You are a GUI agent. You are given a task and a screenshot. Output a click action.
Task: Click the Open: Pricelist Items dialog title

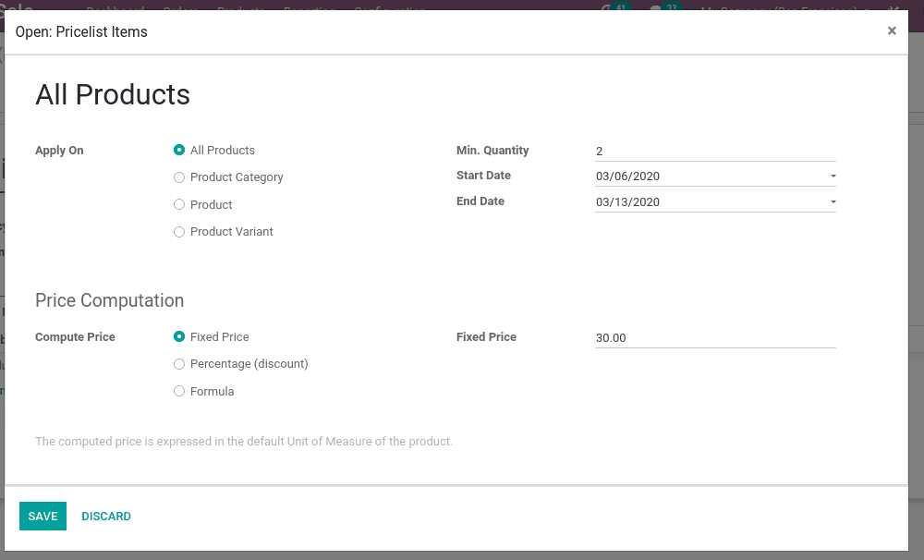click(x=81, y=31)
